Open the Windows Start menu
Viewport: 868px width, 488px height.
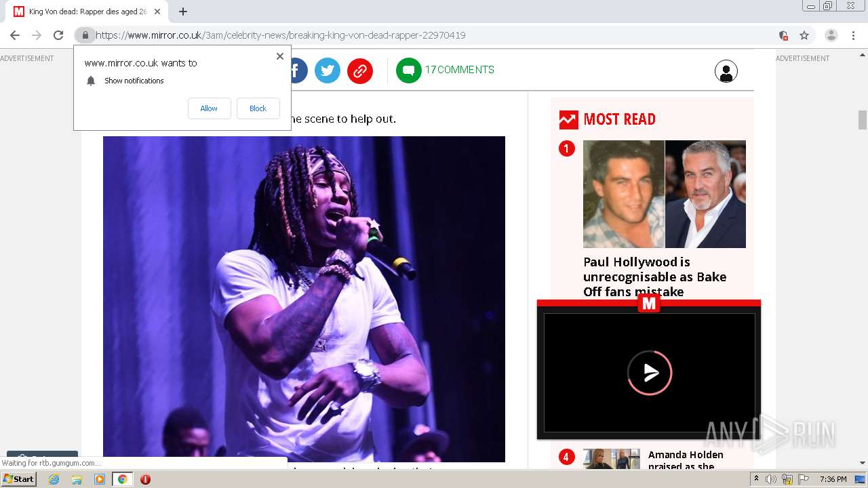18,479
